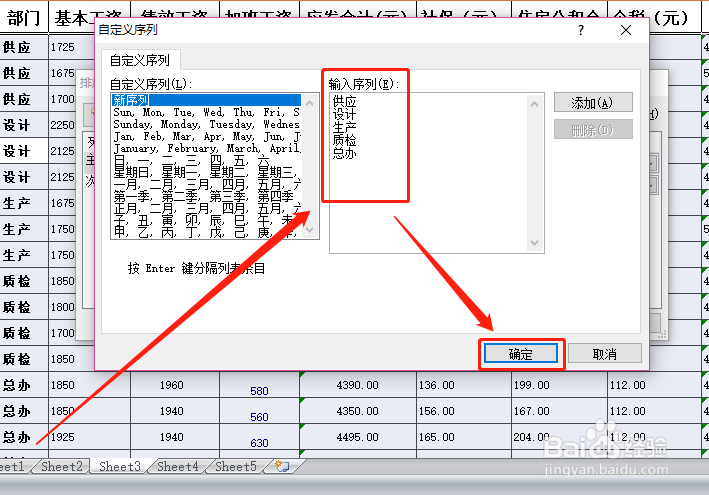Switch to the Sheet4 tab
This screenshot has width=709, height=495.
click(x=178, y=467)
